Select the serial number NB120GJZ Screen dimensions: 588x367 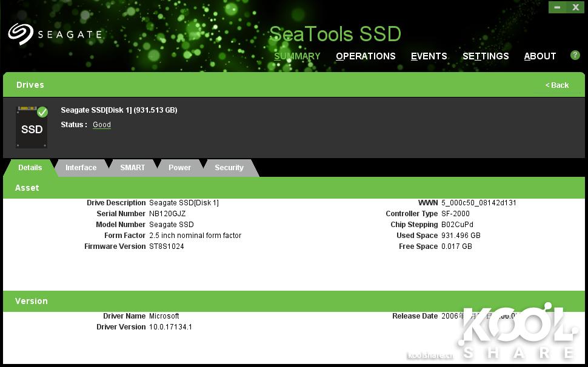(167, 213)
